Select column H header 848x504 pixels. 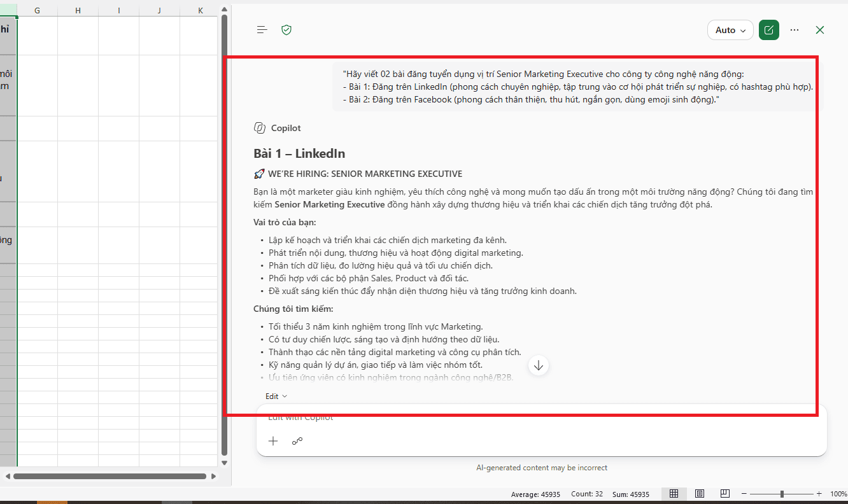click(78, 10)
